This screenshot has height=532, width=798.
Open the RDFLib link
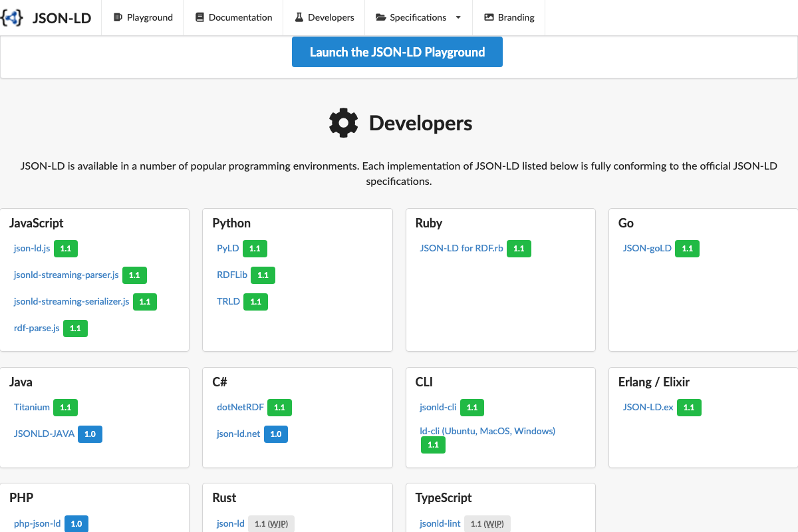pyautogui.click(x=232, y=275)
